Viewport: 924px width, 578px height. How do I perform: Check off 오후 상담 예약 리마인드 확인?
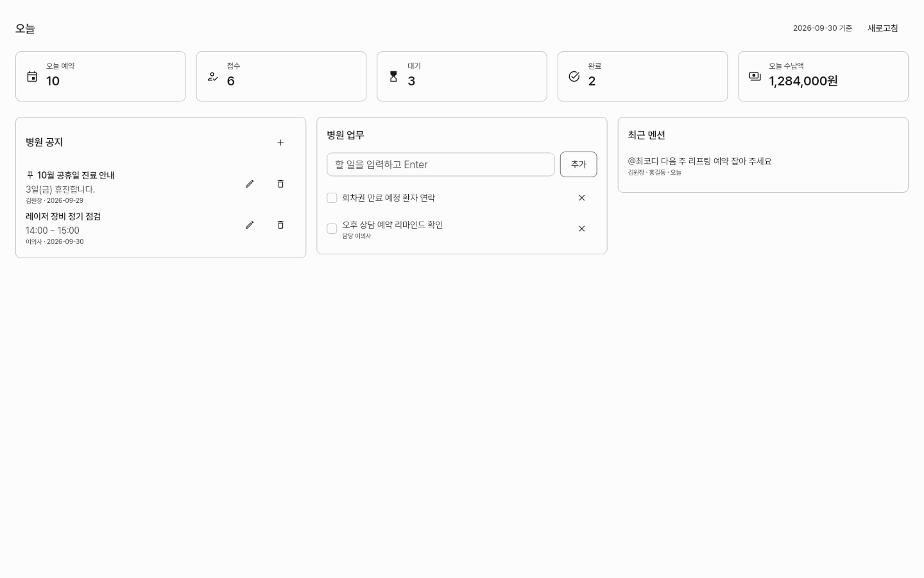(x=332, y=229)
